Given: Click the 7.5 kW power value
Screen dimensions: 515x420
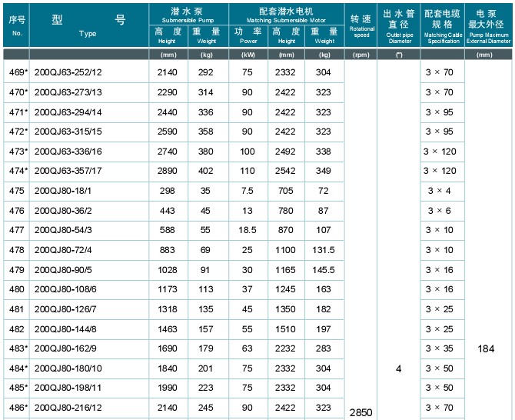Looking at the screenshot, I should pyautogui.click(x=248, y=190).
